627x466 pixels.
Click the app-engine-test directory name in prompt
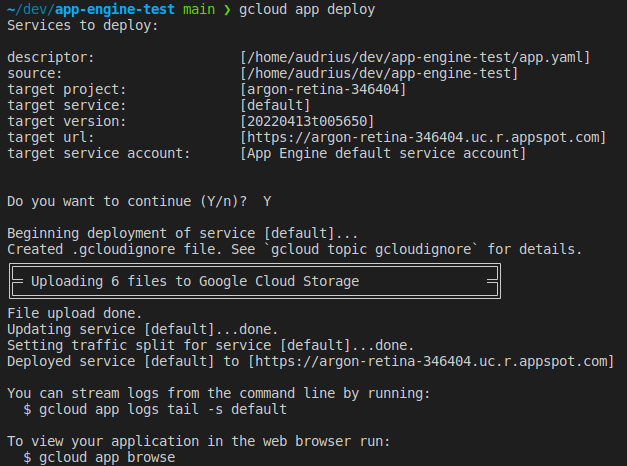(115, 9)
